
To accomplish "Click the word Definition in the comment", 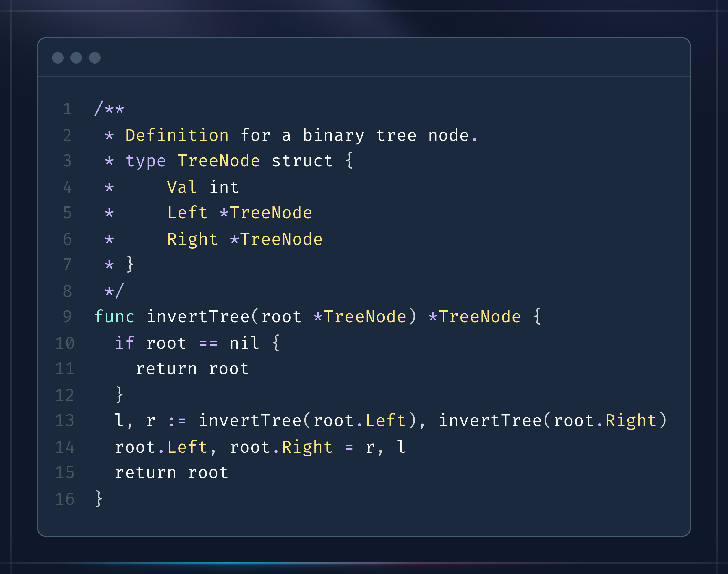I will click(x=177, y=135).
